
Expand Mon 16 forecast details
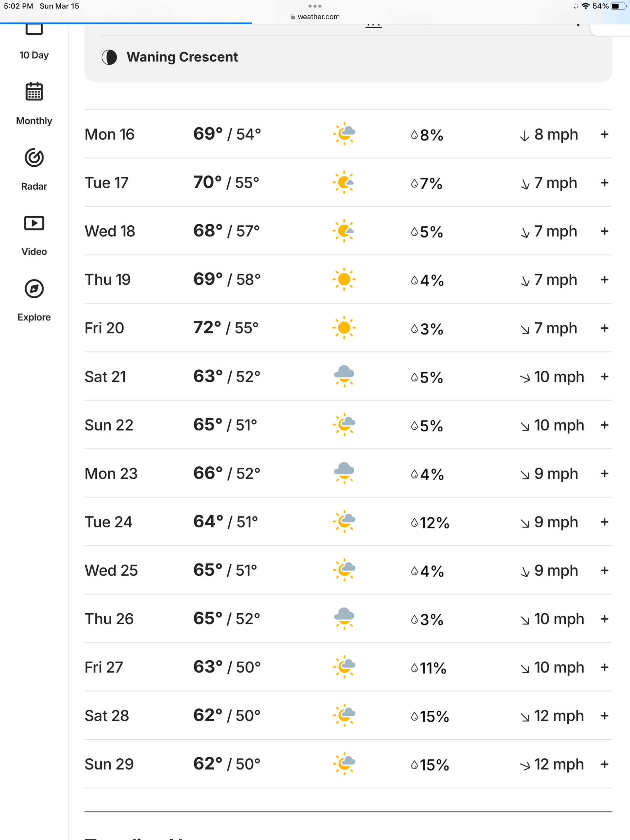[604, 134]
